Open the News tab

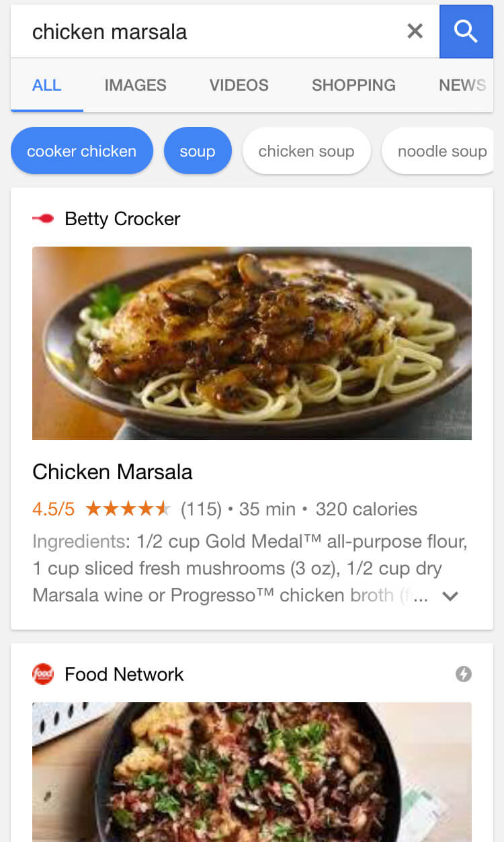point(462,85)
